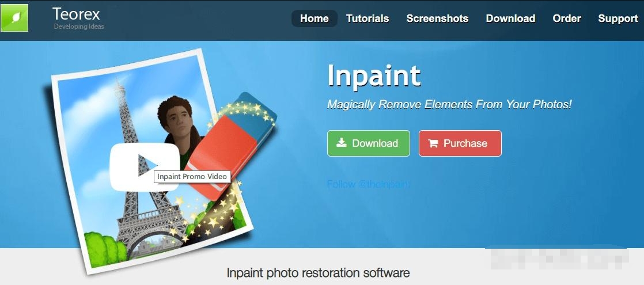Click the Teorex brand name text

click(x=76, y=14)
